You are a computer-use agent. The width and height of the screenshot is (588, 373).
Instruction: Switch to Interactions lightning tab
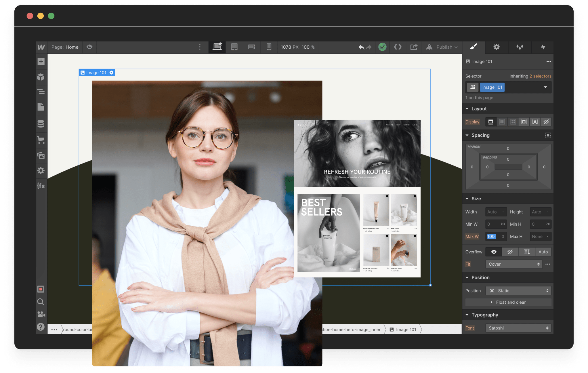(543, 47)
